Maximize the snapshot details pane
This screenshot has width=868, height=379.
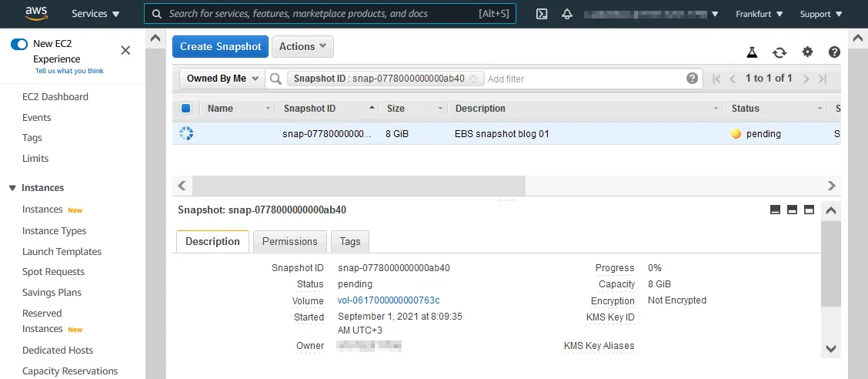tap(809, 210)
